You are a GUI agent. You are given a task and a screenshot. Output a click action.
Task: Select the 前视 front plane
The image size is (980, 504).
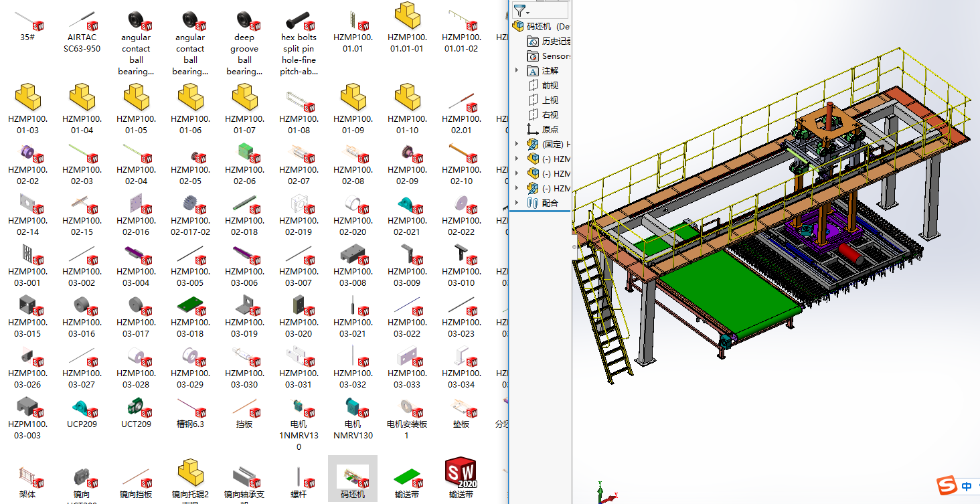click(543, 85)
